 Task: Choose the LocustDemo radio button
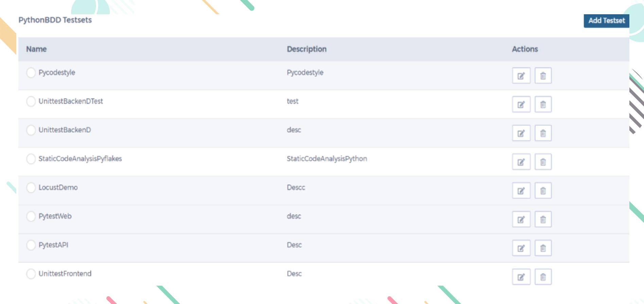[31, 188]
